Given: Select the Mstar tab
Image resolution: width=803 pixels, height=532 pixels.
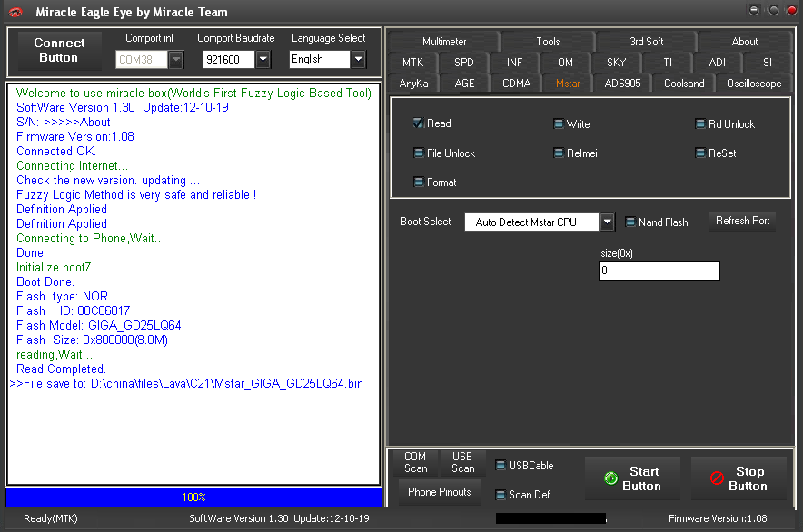Looking at the screenshot, I should 568,84.
